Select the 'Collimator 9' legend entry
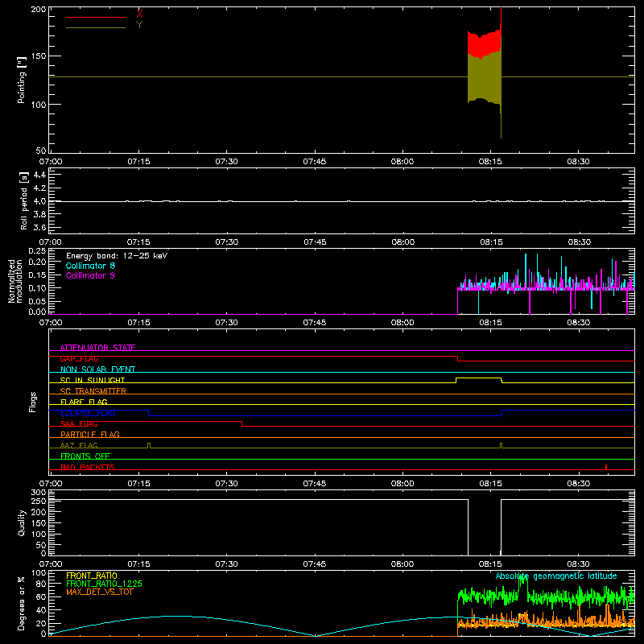This screenshot has height=644, width=644. [x=90, y=275]
